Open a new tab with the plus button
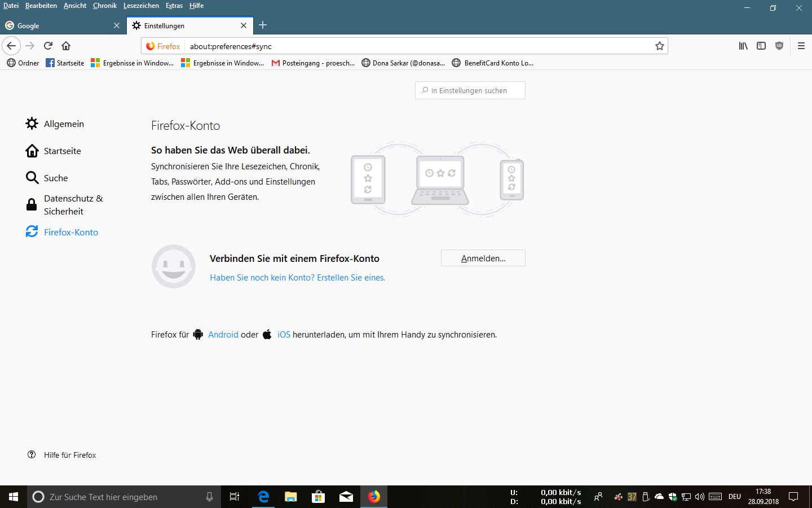Viewport: 812px width, 508px height. tap(263, 25)
